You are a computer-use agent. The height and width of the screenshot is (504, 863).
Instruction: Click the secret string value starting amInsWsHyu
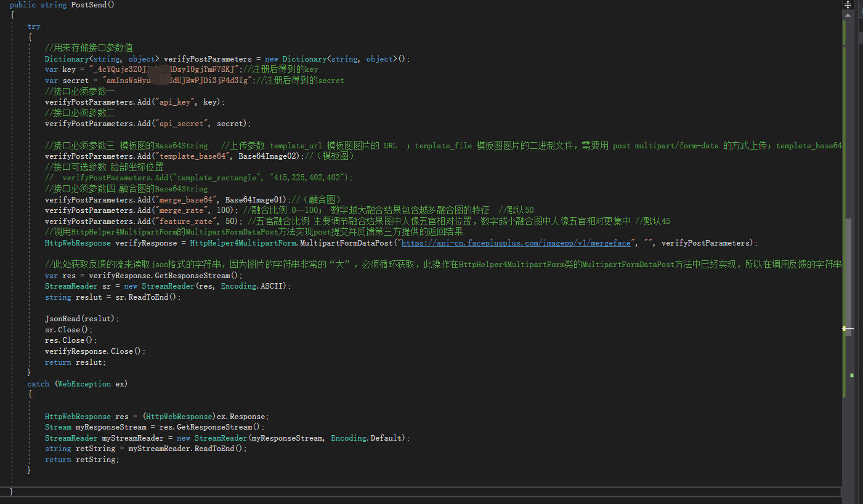point(177,81)
